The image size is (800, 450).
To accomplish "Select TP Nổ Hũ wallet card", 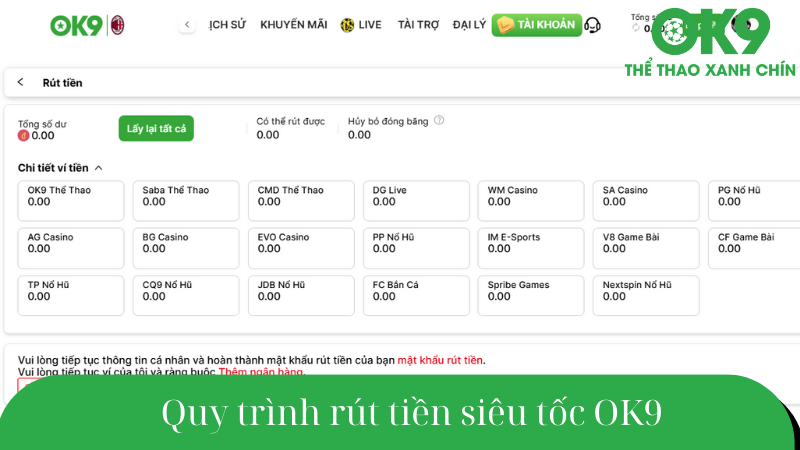I will (x=71, y=295).
